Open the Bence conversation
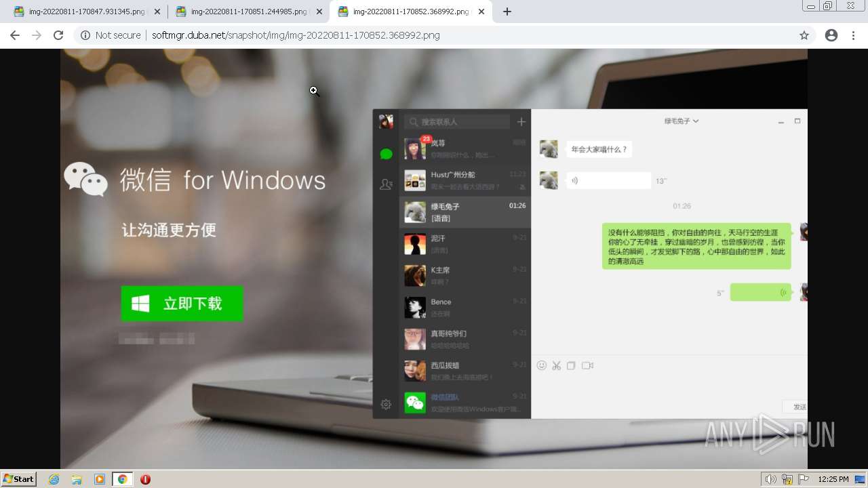Viewport: 868px width, 488px height. pos(465,308)
